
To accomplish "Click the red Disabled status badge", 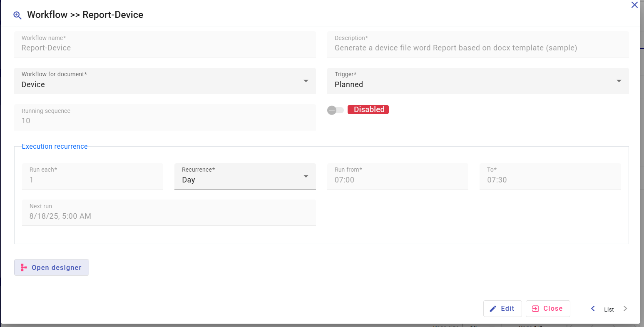I will tap(368, 110).
